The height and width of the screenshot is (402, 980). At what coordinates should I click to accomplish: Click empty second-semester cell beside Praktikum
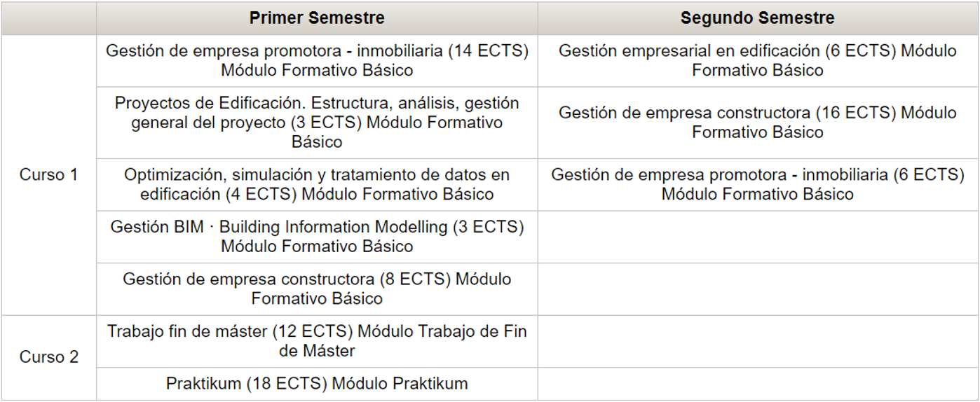pos(758,384)
